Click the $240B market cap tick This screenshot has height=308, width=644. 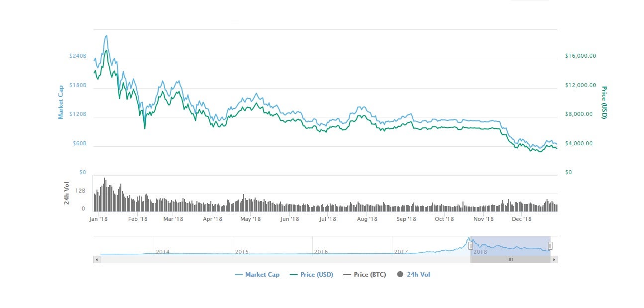click(x=78, y=56)
